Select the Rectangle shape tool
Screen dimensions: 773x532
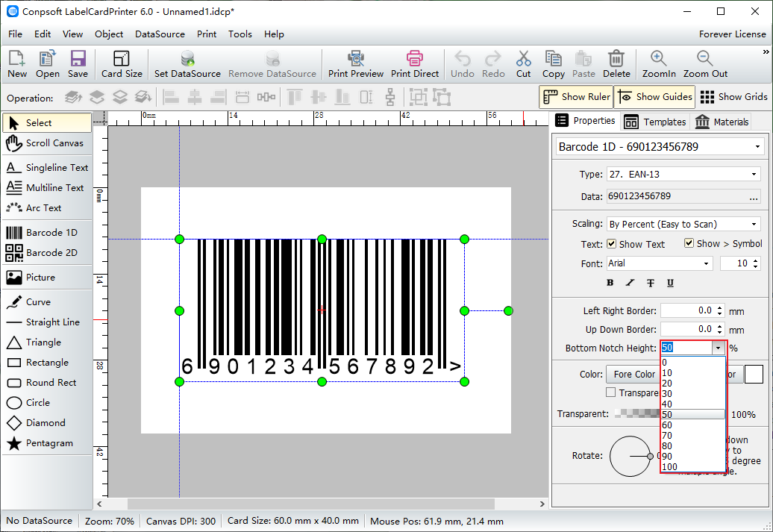[47, 363]
